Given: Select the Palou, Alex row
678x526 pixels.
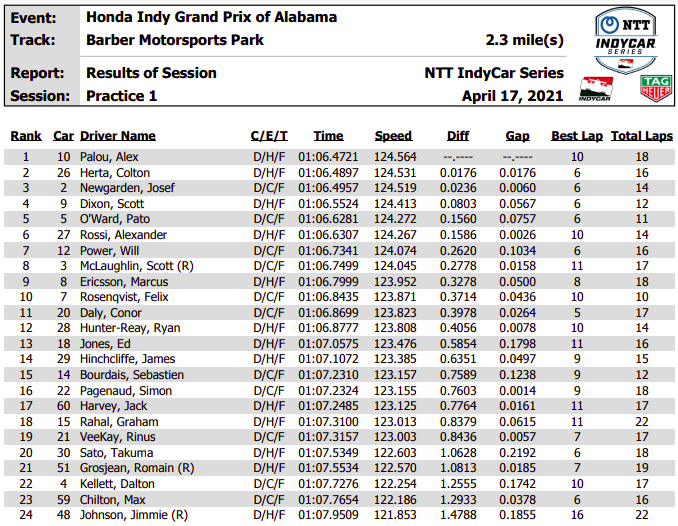Looking at the screenshot, I should click(339, 157).
